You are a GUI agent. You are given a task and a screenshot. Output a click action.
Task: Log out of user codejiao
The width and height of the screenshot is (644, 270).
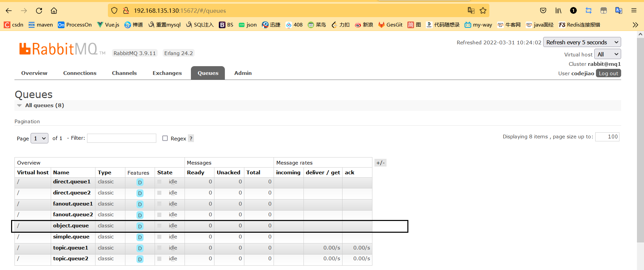608,74
